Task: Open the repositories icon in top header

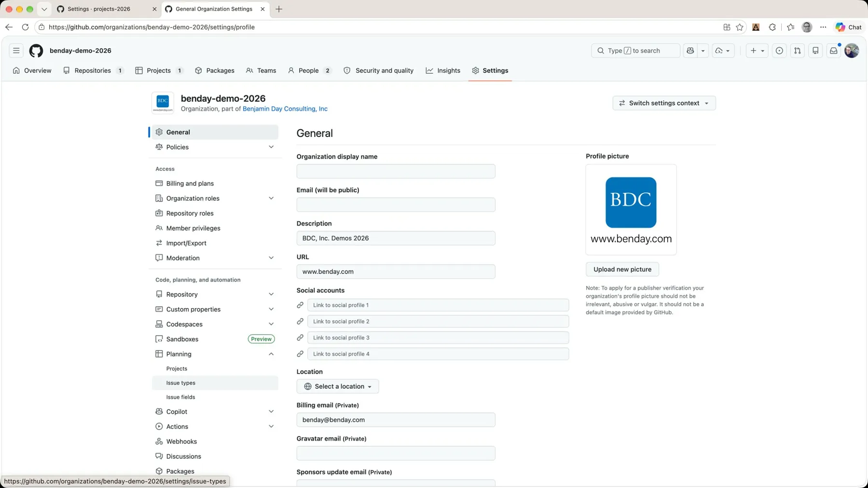Action: 815,51
